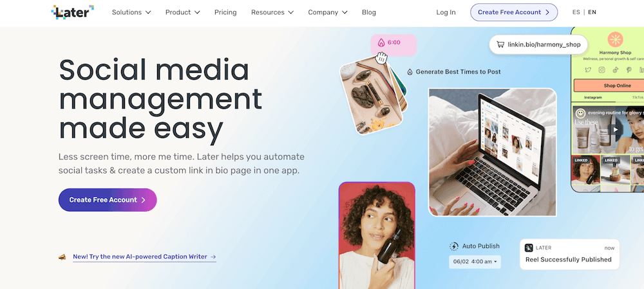This screenshot has width=644, height=289.
Task: Click the hero Create Free Account button
Action: (x=108, y=200)
